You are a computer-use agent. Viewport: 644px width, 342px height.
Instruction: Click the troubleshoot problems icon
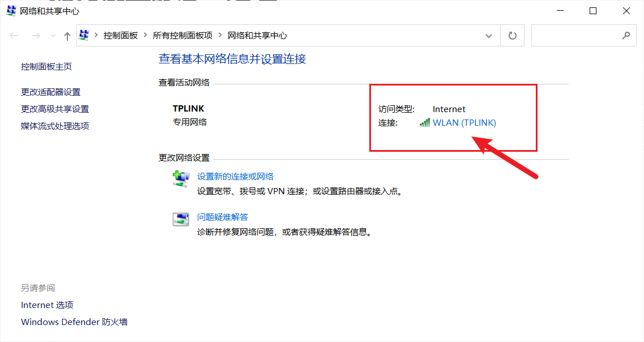(x=181, y=219)
